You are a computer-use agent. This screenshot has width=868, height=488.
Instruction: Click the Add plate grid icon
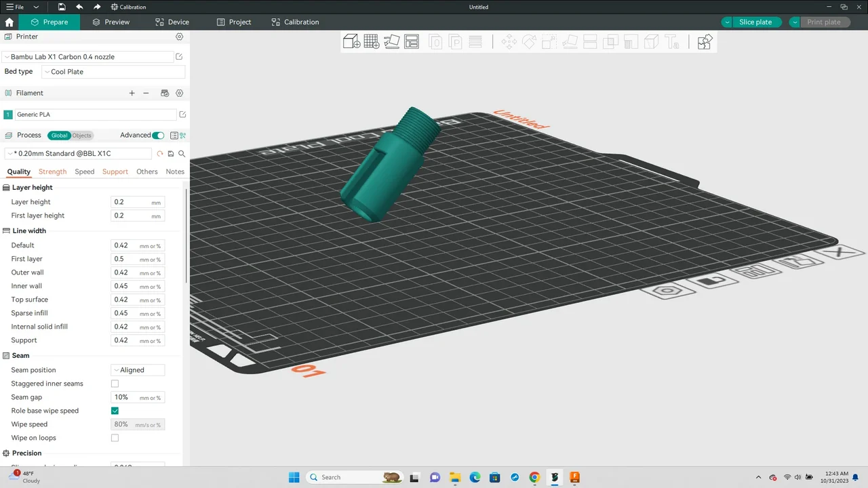(372, 42)
